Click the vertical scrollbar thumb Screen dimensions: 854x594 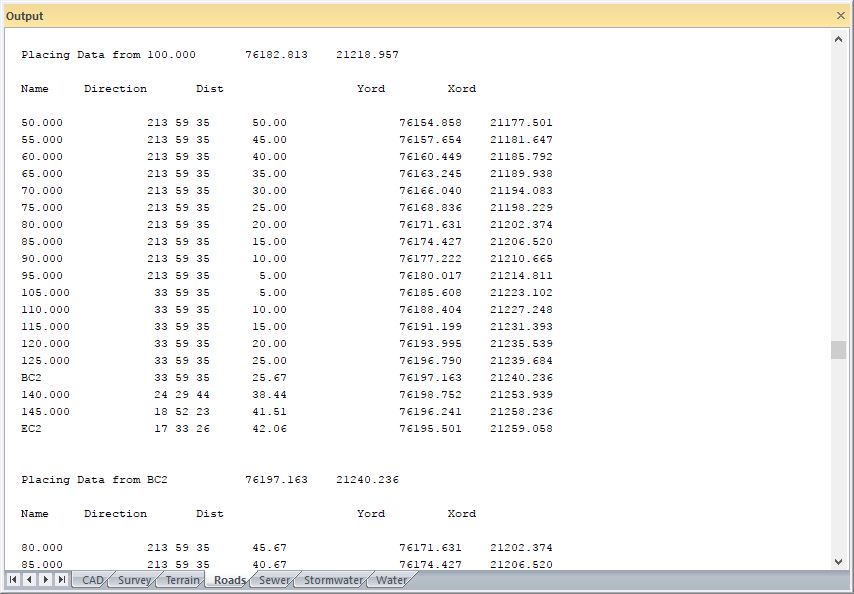[x=838, y=350]
